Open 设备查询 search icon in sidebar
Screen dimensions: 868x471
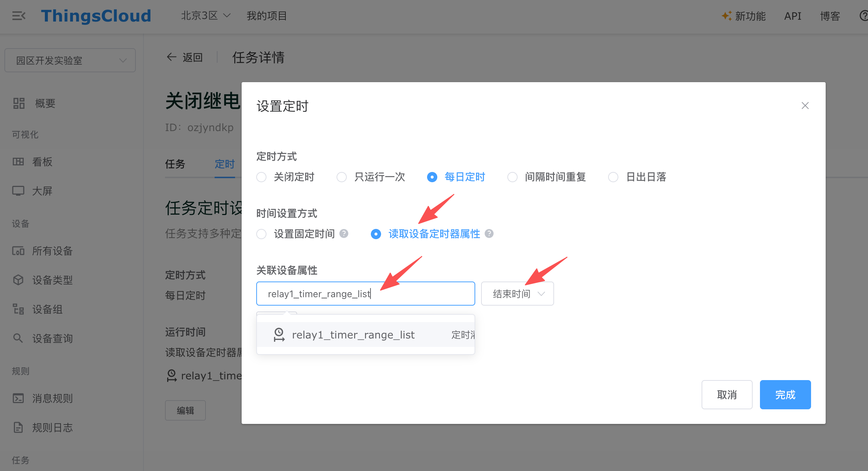coord(18,338)
